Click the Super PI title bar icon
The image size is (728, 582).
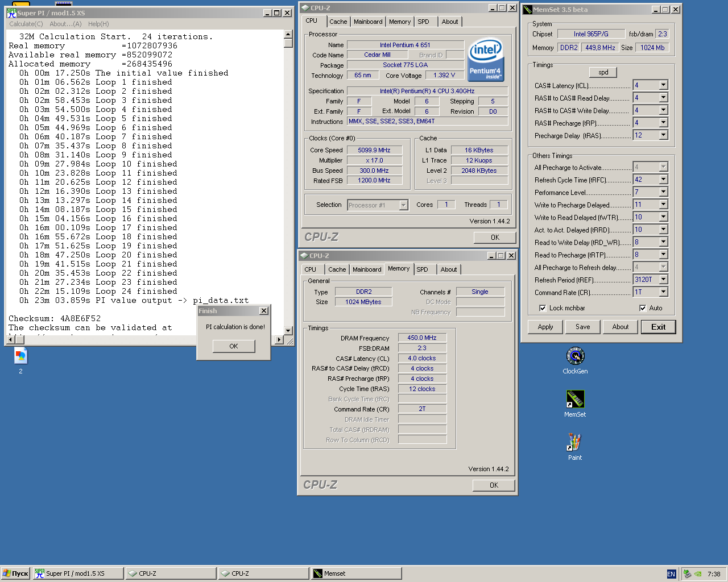pos(11,13)
